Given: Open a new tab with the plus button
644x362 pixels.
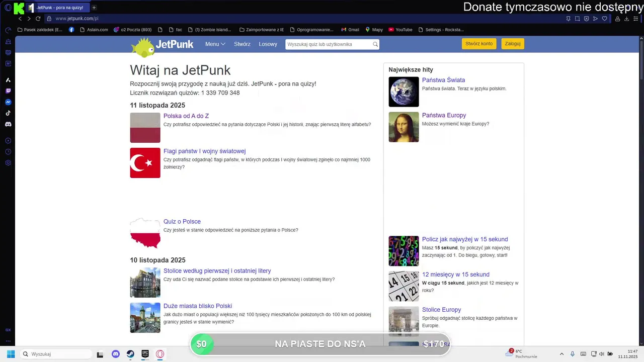Looking at the screenshot, I should pyautogui.click(x=94, y=8).
